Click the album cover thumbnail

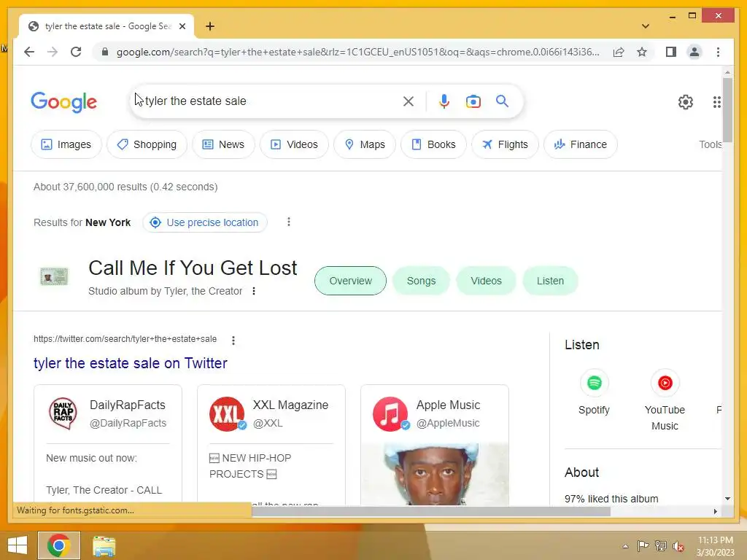coord(54,276)
